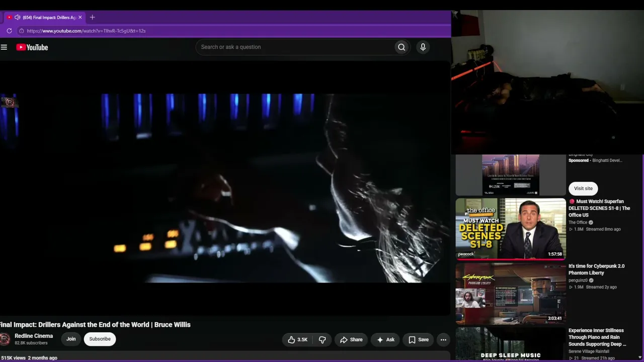Mute the tab using the speaker icon
The height and width of the screenshot is (362, 644).
pyautogui.click(x=17, y=18)
